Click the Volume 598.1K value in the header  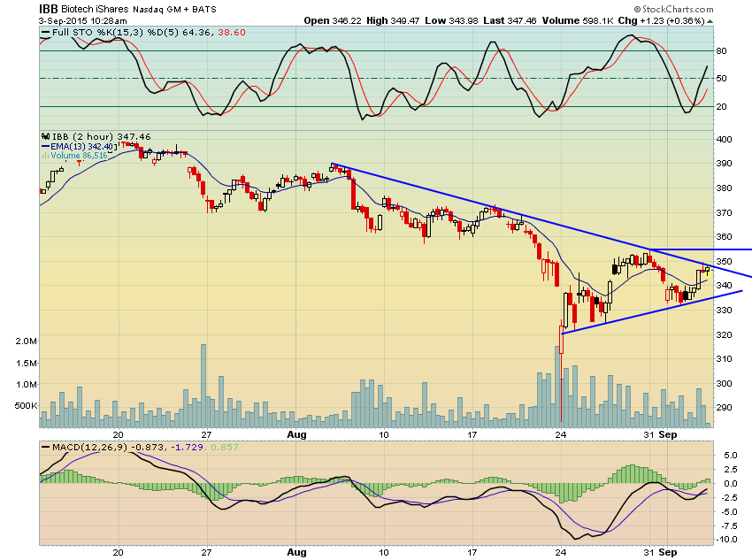click(578, 20)
